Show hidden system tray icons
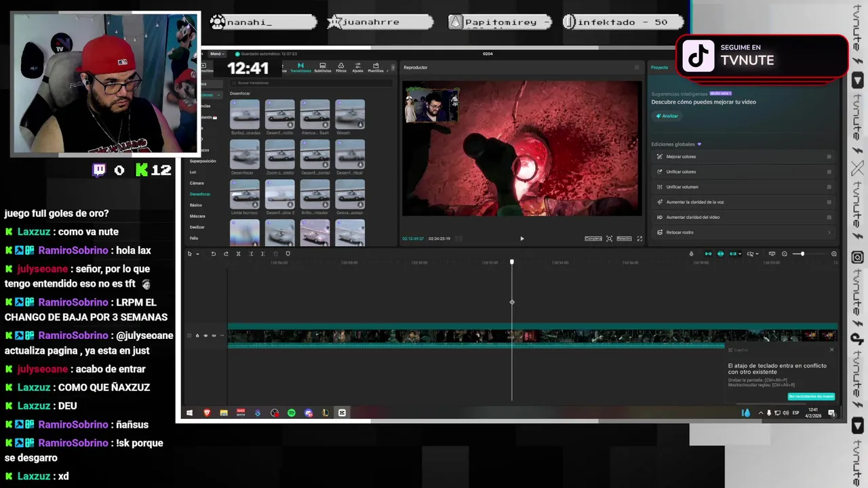This screenshot has width=868, height=488. pyautogui.click(x=761, y=413)
